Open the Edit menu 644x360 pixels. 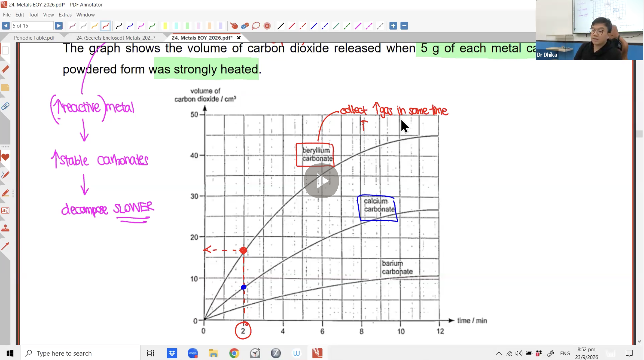coord(20,15)
